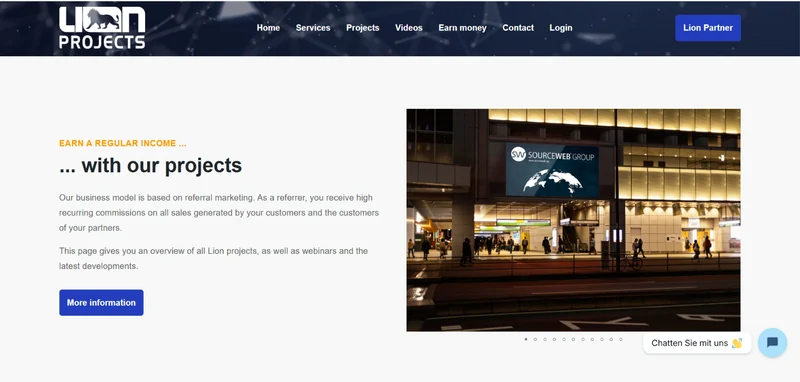Show the fourth carousel slide dot

[x=554, y=339]
